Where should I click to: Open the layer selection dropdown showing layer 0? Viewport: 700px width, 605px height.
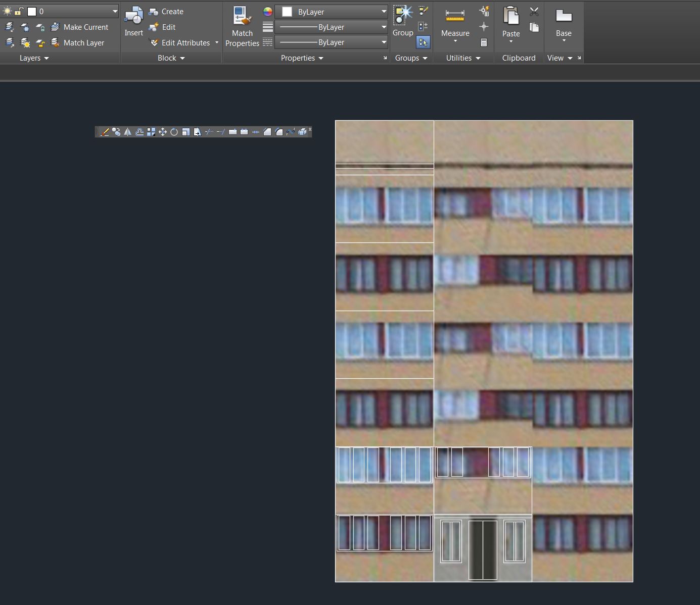(114, 11)
